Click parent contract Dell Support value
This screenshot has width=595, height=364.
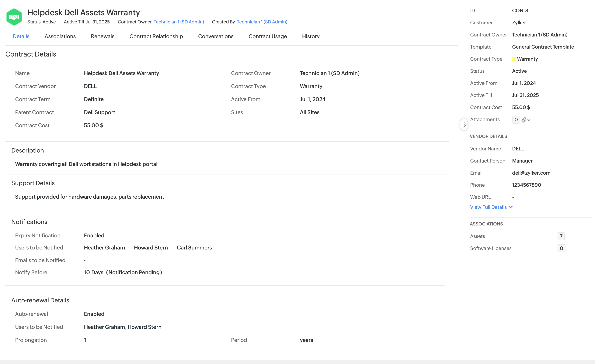coord(99,112)
